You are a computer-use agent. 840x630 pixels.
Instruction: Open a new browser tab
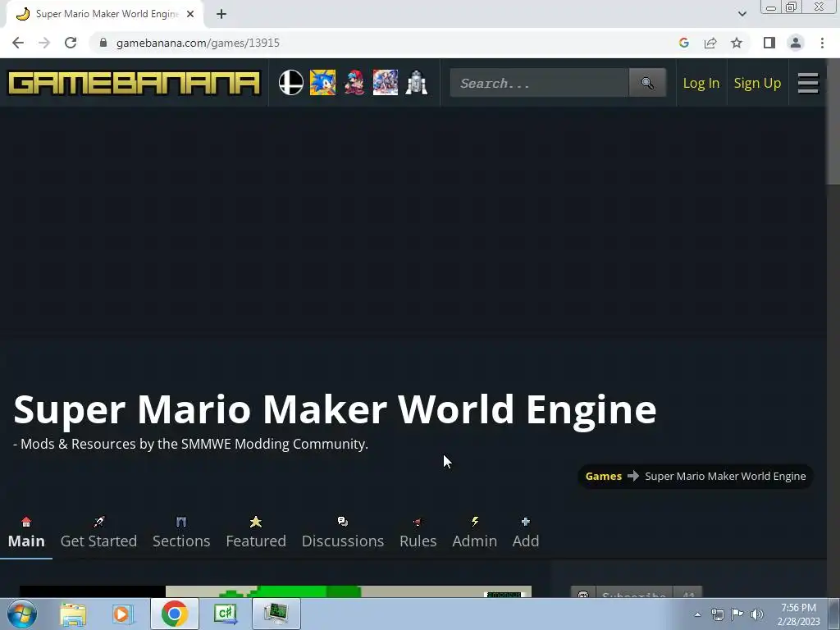221,14
